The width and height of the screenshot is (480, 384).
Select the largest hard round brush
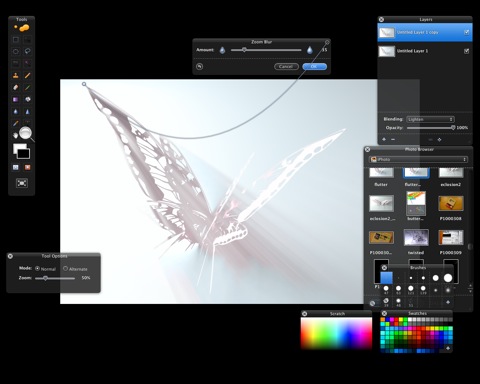point(448,278)
